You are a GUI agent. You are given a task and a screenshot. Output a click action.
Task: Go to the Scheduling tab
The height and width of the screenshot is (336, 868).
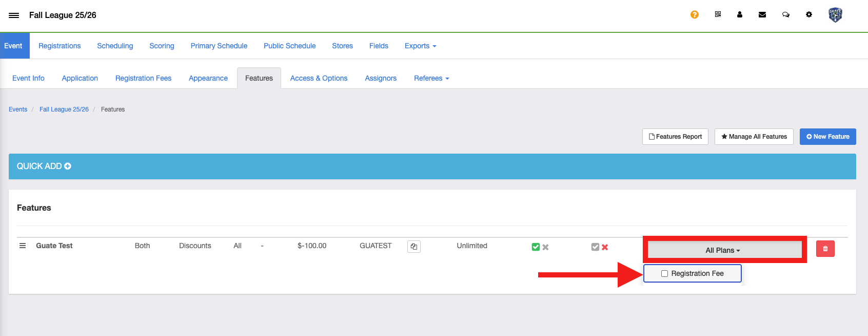tap(115, 46)
